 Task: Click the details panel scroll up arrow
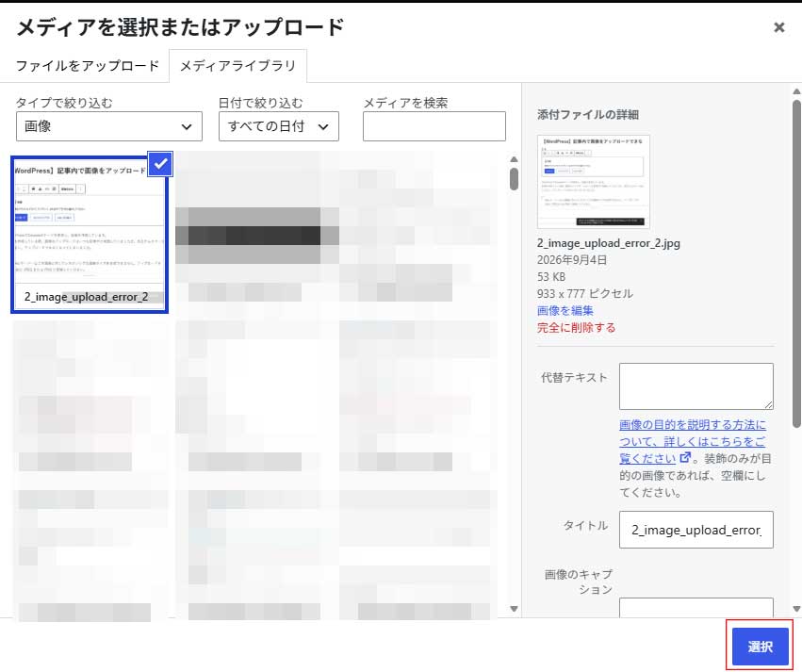(796, 91)
